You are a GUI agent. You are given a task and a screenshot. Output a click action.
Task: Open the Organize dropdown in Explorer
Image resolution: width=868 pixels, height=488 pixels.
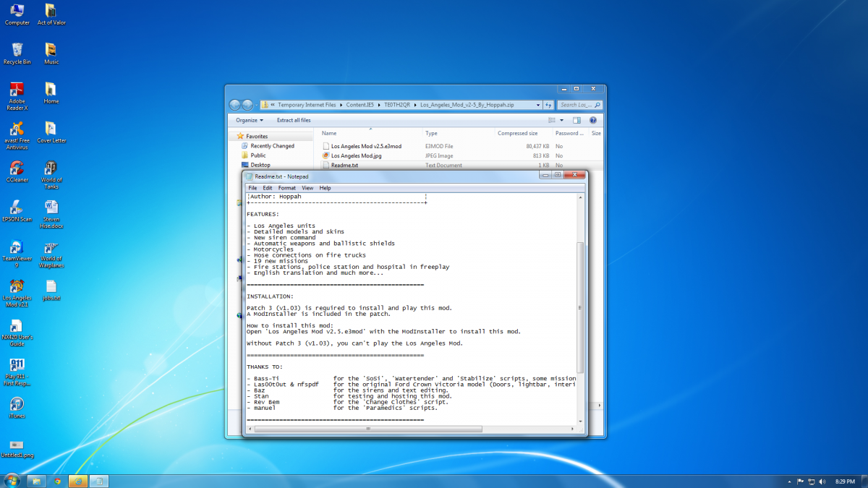[250, 120]
